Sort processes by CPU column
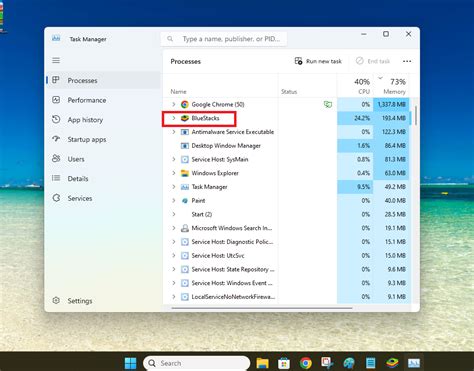This screenshot has height=371, width=474. pyautogui.click(x=355, y=86)
